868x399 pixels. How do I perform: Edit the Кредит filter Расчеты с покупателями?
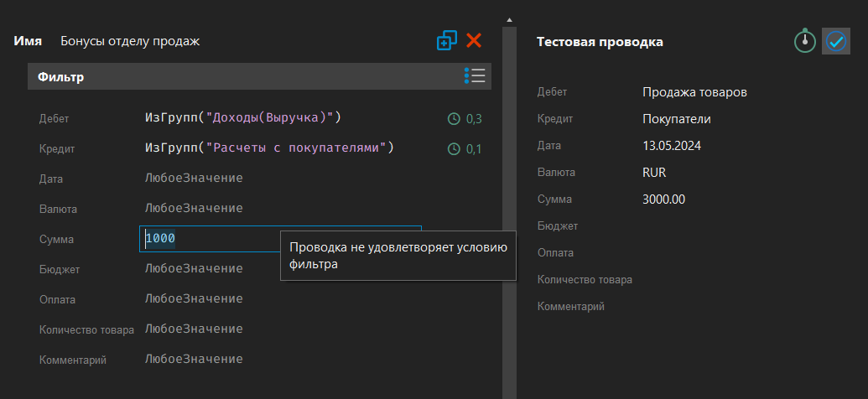click(269, 148)
